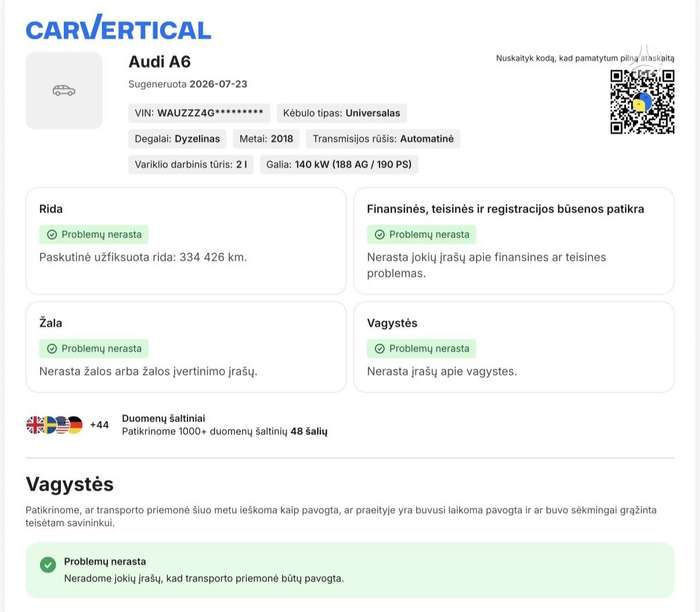Click the Rida card heading
Viewport: 700px width, 612px height.
click(x=51, y=209)
